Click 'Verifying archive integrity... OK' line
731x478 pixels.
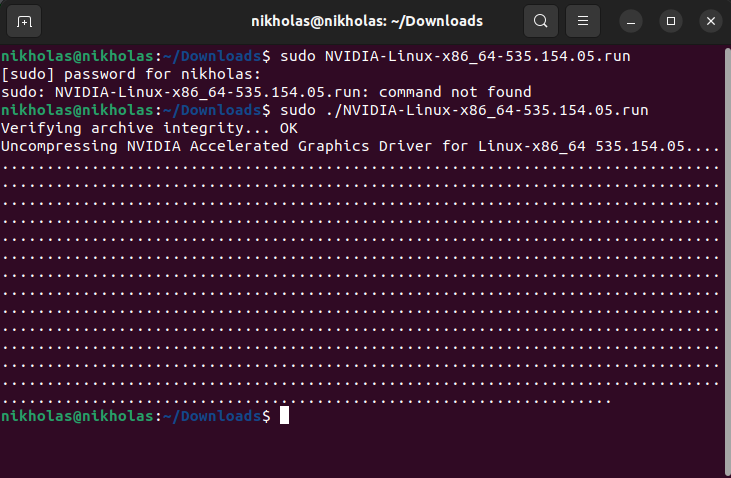149,128
